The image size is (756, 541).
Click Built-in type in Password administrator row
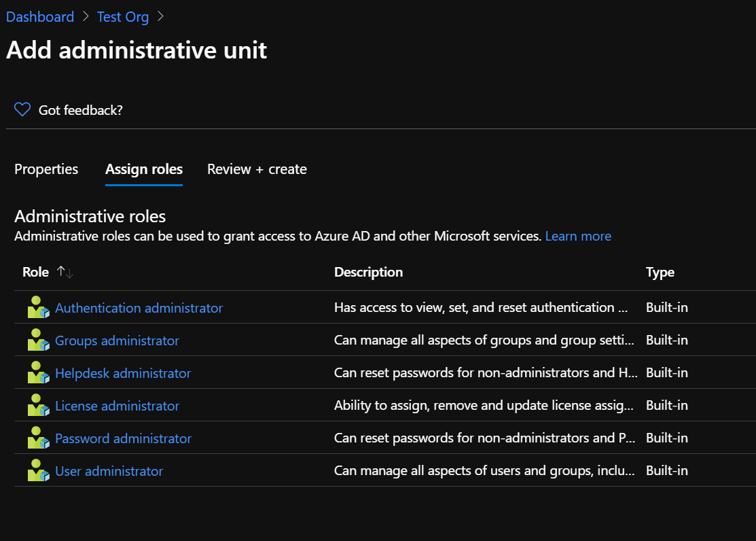tap(667, 438)
